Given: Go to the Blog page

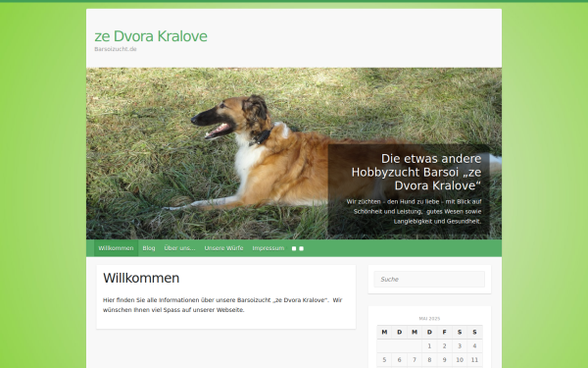Looking at the screenshot, I should (149, 248).
